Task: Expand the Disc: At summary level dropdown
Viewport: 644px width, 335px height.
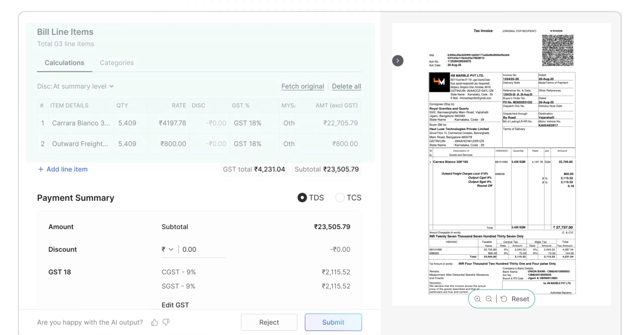Action: (76, 86)
